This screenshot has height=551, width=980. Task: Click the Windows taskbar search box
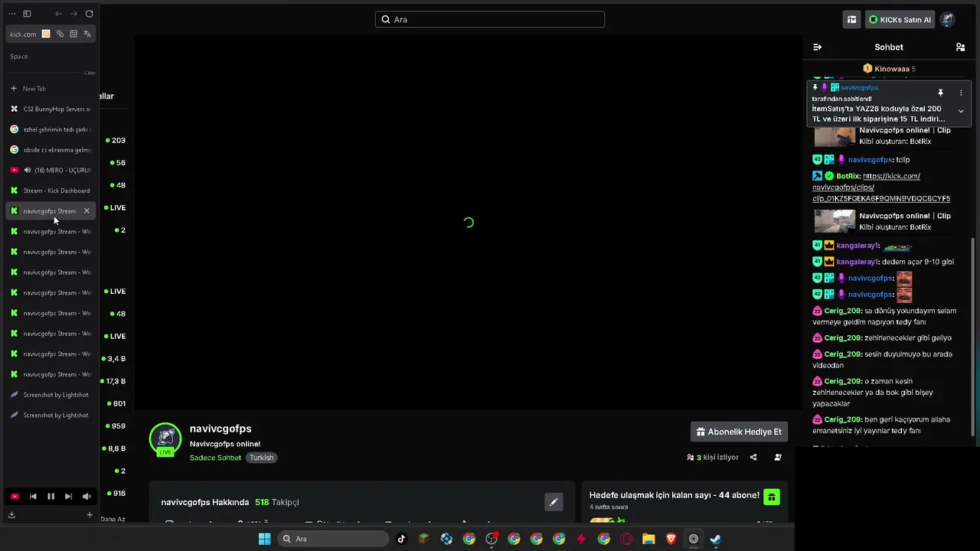tap(333, 539)
